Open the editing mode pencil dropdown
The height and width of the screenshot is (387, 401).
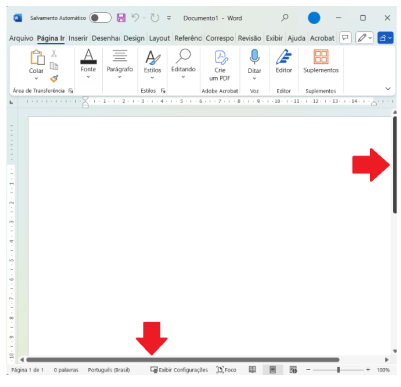click(364, 38)
